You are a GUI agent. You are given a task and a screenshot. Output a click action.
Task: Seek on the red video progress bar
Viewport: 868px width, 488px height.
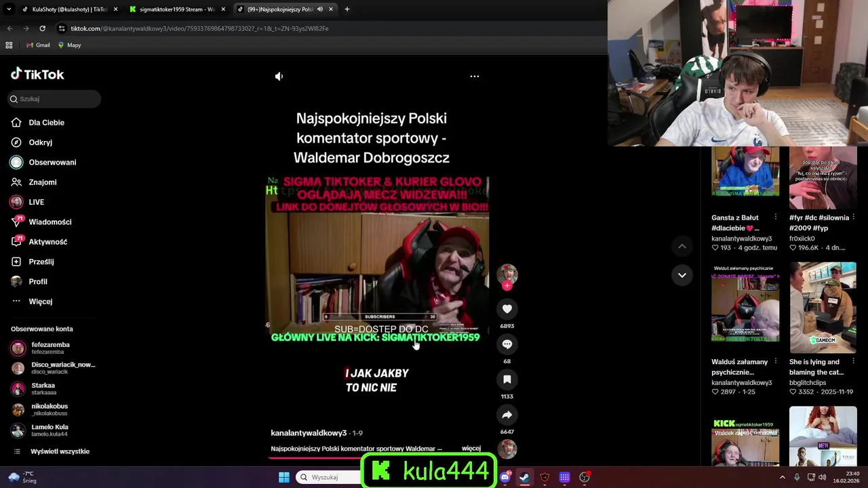pyautogui.click(x=378, y=457)
